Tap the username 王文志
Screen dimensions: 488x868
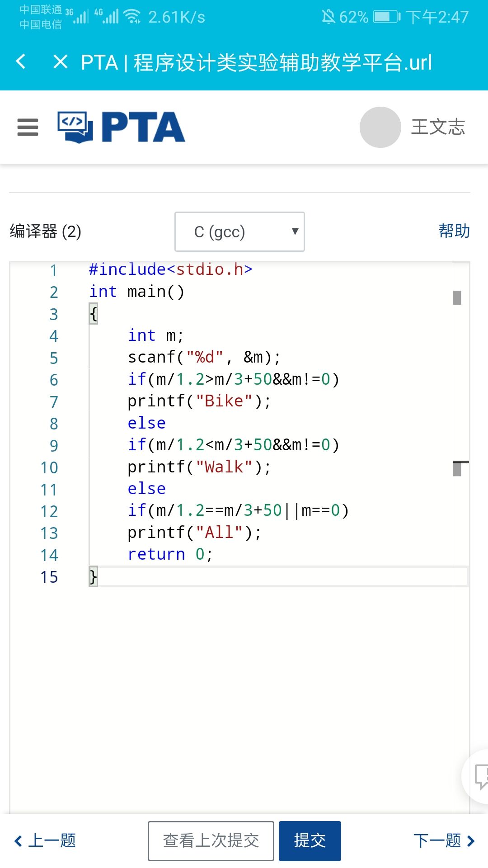click(x=438, y=127)
